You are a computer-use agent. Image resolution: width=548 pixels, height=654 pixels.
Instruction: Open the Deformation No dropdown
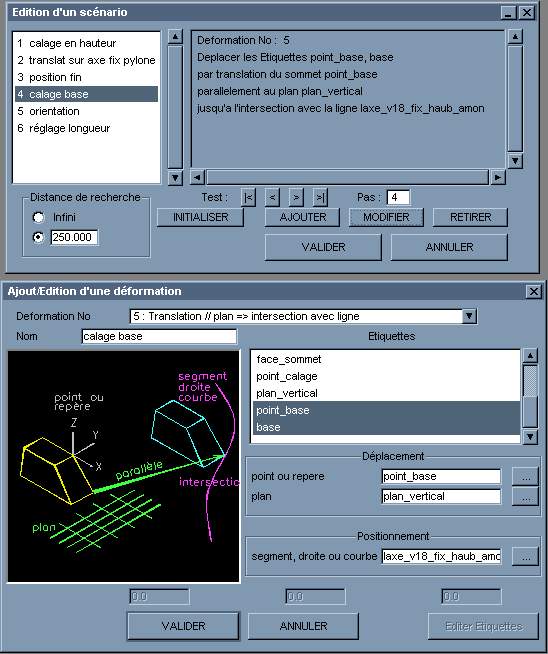point(469,316)
